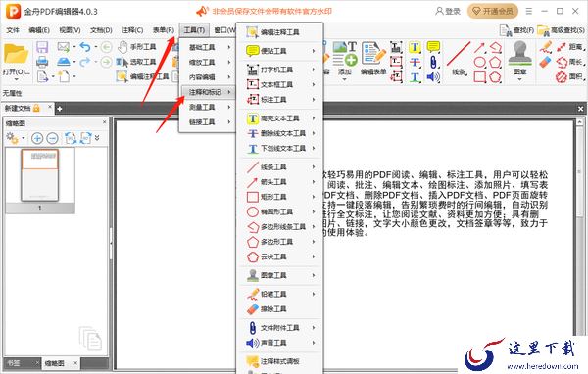Viewport: 588px width, 374px height.
Task: Choose 标注工具 in the submenu
Action: [279, 100]
